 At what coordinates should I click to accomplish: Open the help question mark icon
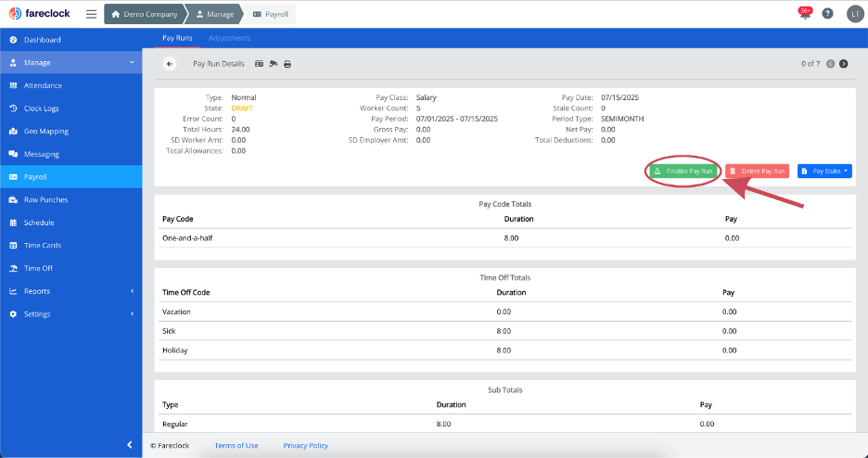click(827, 14)
